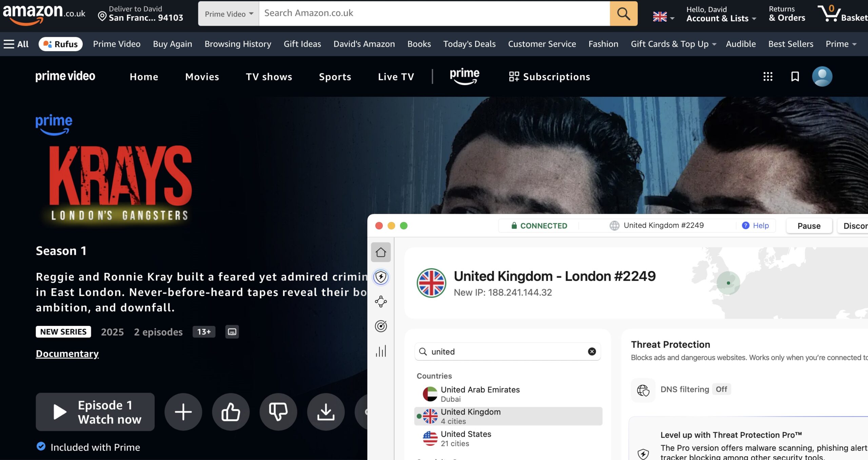Open Buy Again in Amazon nav

coord(172,44)
